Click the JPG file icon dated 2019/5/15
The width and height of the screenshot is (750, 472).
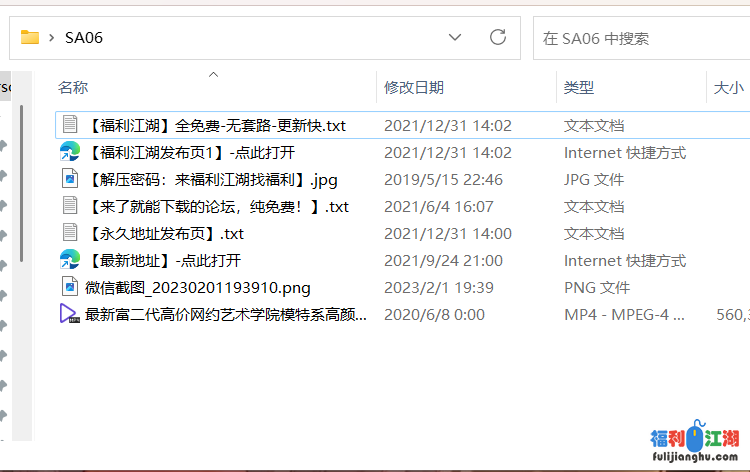click(x=70, y=179)
